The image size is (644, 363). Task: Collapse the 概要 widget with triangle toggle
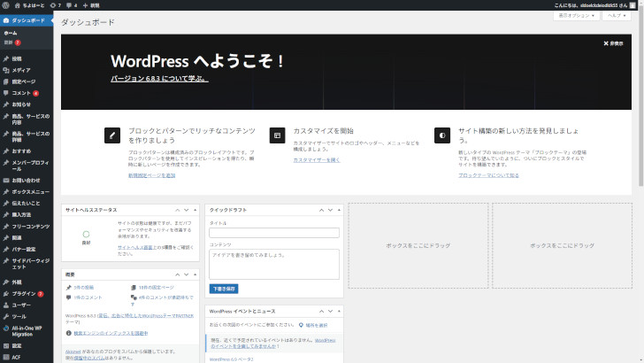click(195, 274)
